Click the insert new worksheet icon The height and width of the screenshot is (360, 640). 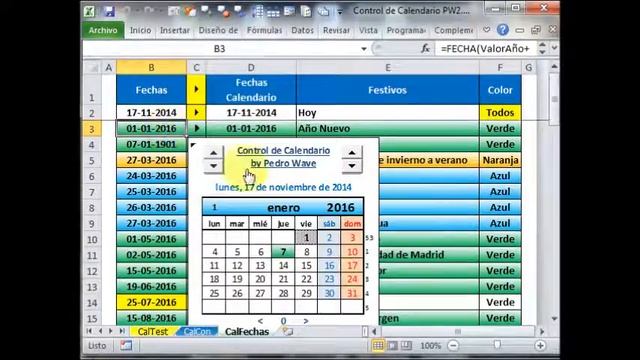[x=288, y=331]
